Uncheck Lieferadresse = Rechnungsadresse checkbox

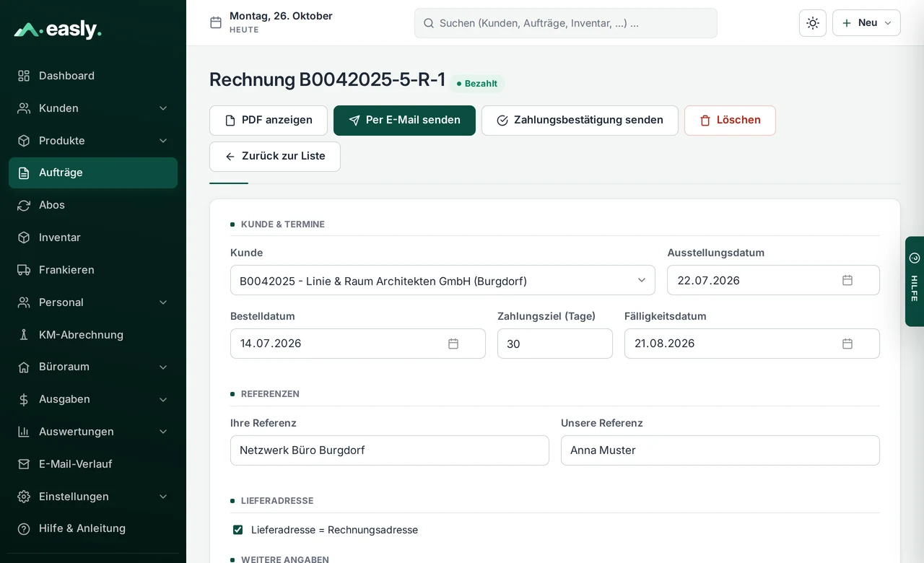(237, 530)
